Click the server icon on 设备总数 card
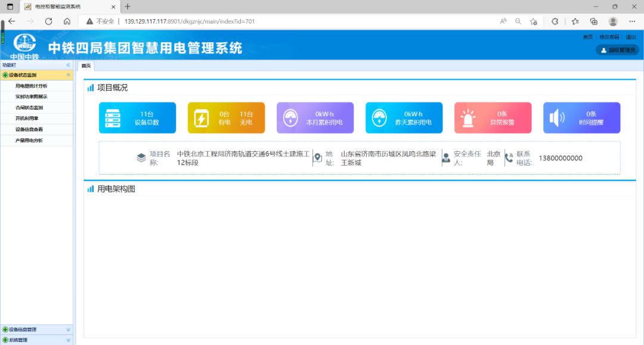644x345 pixels. click(x=113, y=118)
